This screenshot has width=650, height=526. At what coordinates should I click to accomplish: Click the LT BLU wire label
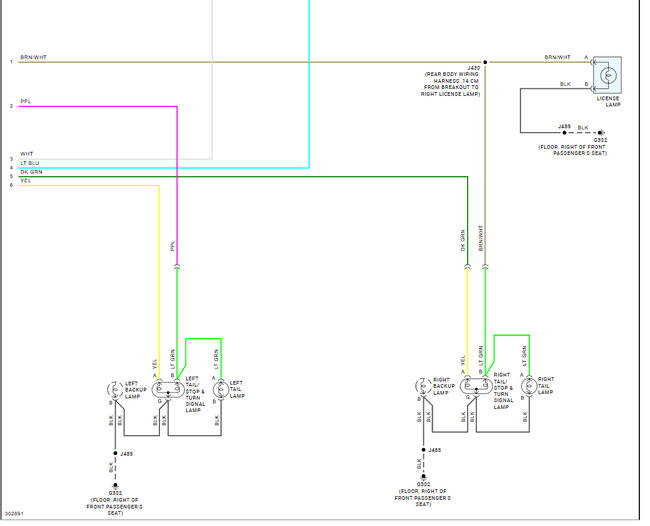click(x=30, y=165)
